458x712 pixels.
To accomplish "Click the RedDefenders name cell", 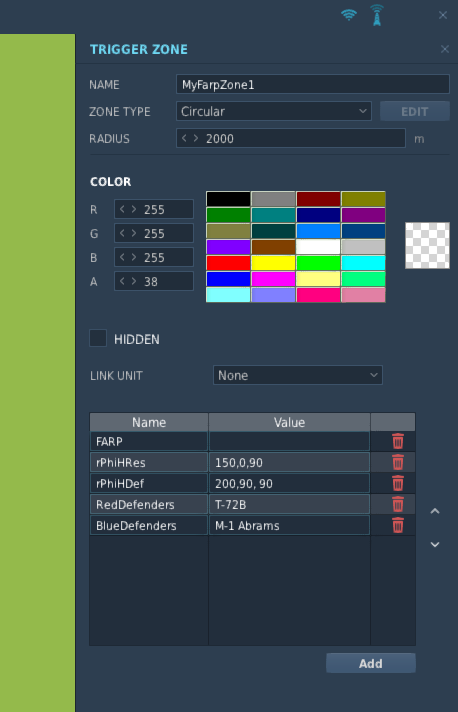I will (x=149, y=504).
